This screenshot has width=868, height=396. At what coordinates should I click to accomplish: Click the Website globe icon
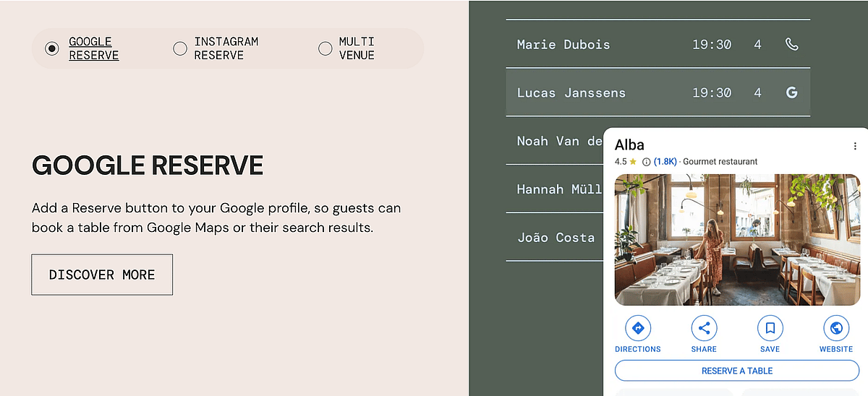[x=836, y=329]
